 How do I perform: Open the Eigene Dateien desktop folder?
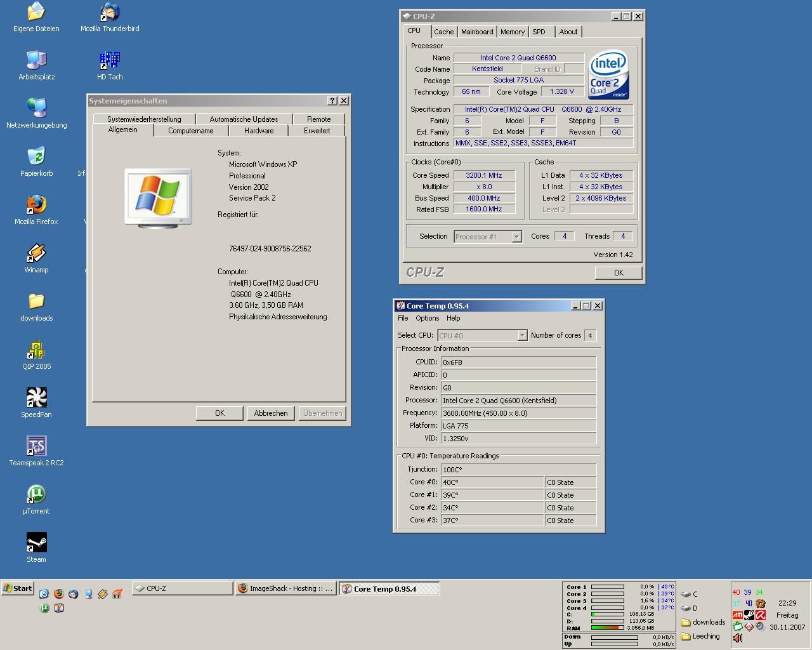[x=36, y=18]
